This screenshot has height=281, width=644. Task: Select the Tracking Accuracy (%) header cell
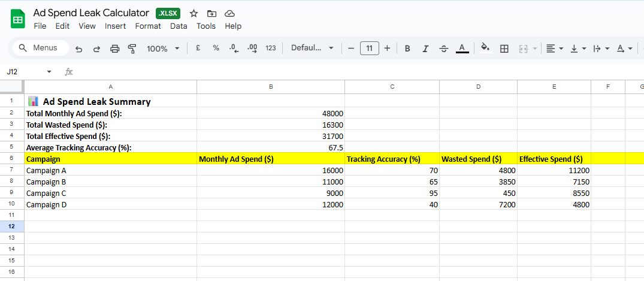[x=392, y=158]
